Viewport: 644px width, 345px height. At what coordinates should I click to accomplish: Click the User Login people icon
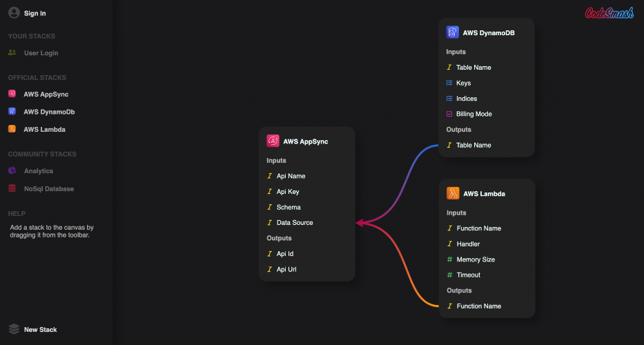[x=12, y=52]
